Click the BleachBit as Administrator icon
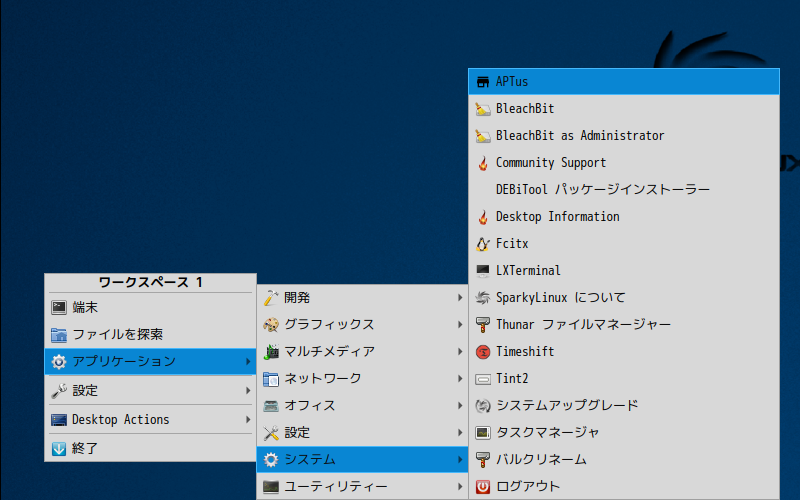 [x=483, y=136]
